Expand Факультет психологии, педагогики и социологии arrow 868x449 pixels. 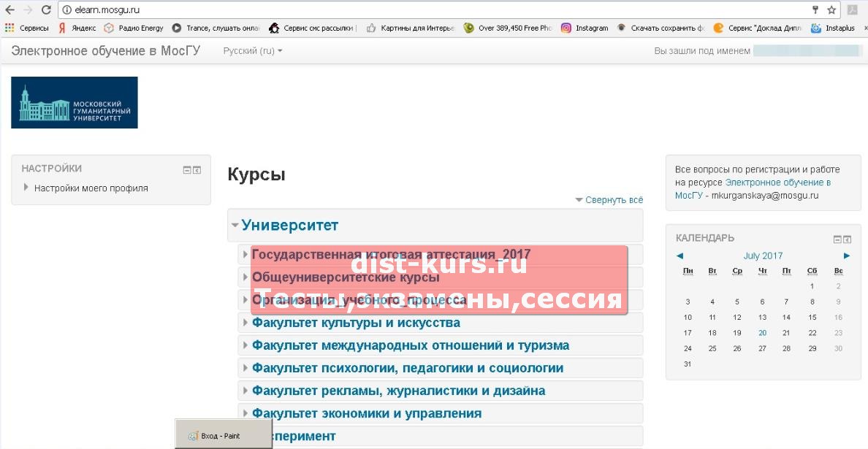click(245, 368)
